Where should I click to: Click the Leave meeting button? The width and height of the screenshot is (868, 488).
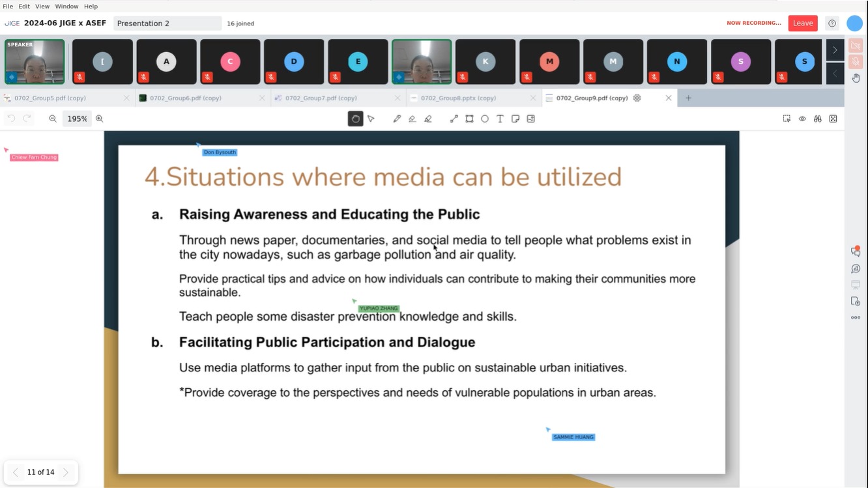point(803,23)
